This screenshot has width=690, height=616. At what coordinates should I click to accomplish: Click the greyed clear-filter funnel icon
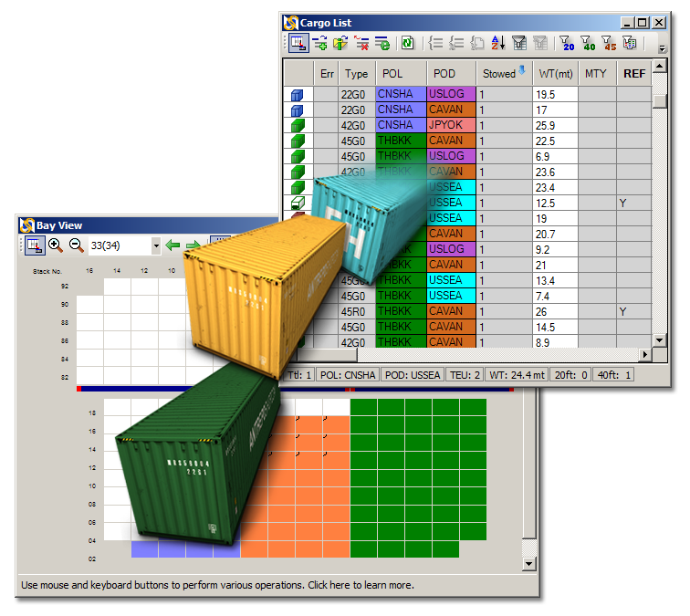(x=540, y=43)
